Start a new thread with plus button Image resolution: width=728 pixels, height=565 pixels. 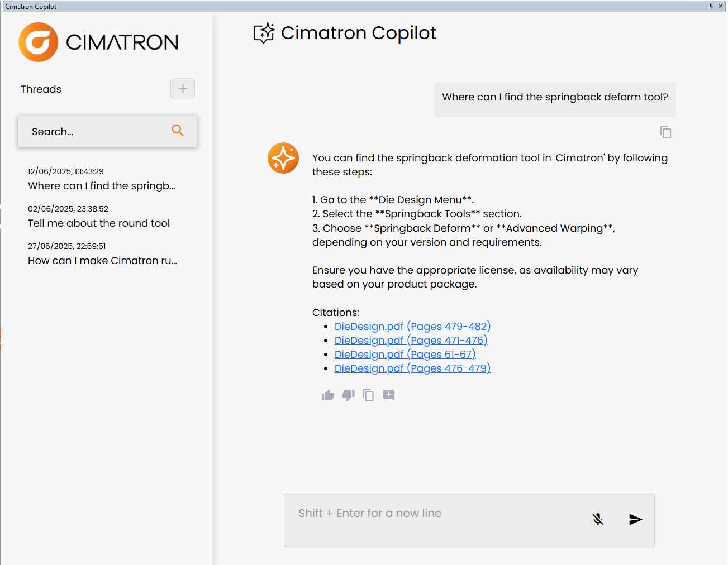pos(183,89)
